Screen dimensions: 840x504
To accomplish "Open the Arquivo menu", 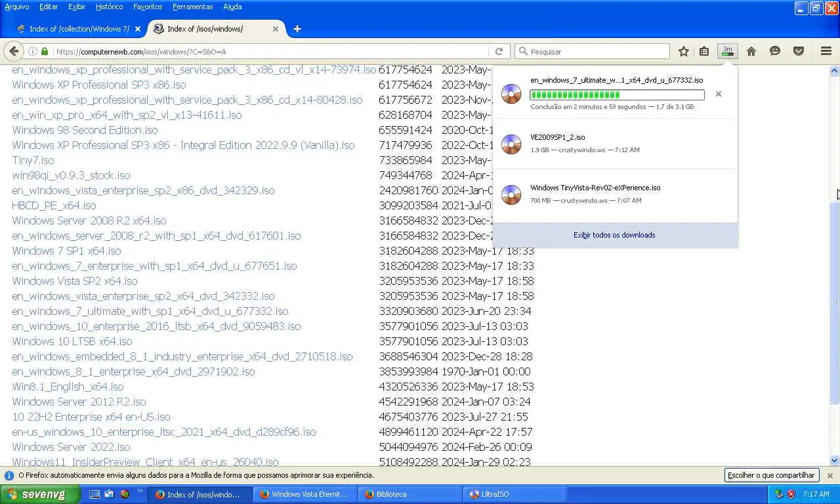I will click(x=17, y=7).
